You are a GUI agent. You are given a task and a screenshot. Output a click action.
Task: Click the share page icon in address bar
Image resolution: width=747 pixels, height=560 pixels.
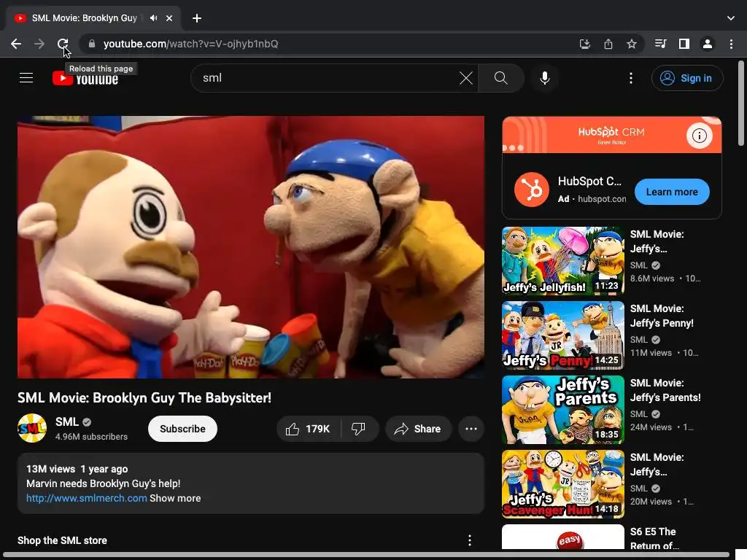608,44
